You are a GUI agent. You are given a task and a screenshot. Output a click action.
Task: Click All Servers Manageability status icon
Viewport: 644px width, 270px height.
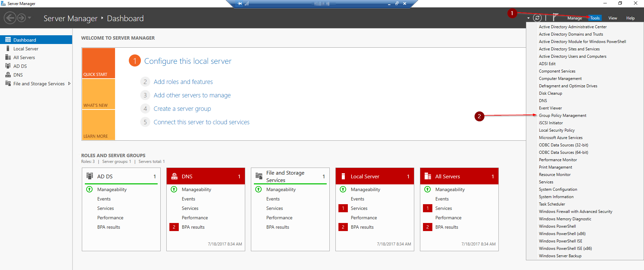pyautogui.click(x=428, y=189)
